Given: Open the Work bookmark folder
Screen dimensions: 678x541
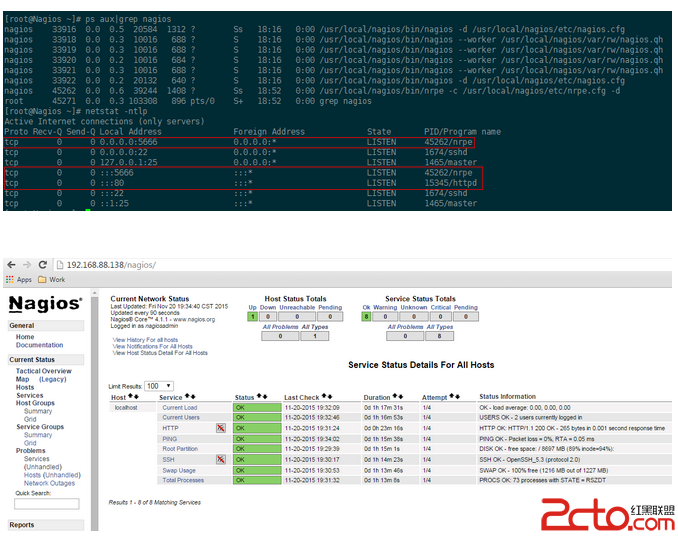Looking at the screenshot, I should pyautogui.click(x=51, y=280).
